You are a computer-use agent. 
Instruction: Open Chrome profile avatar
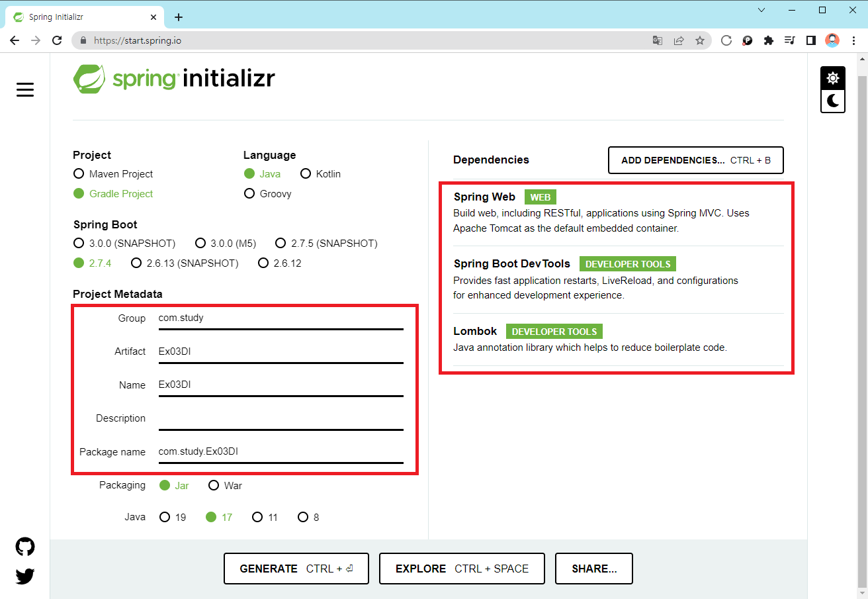(832, 40)
